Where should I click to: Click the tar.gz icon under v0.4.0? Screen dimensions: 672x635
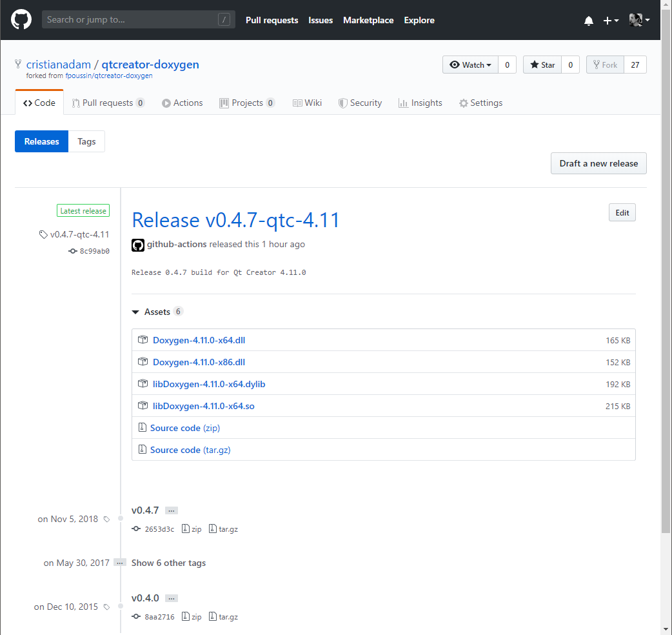tap(212, 616)
